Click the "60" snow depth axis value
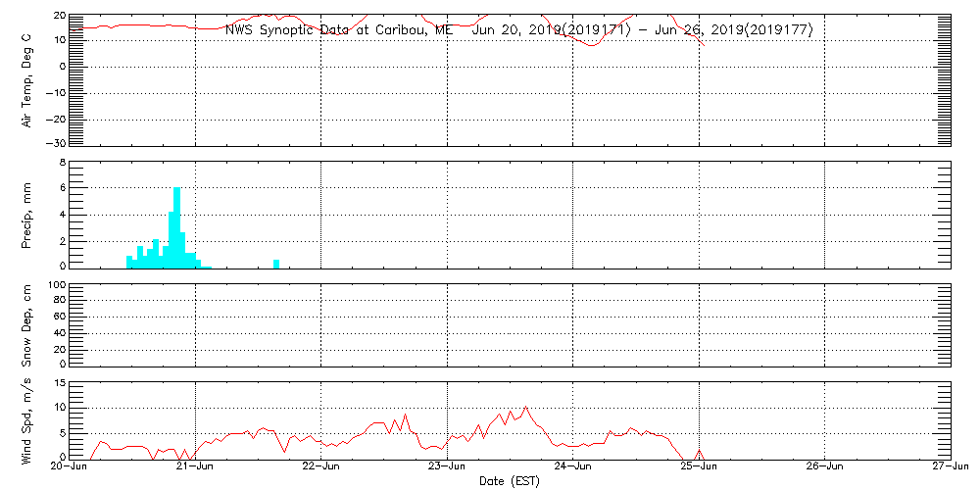Image resolution: width=980 pixels, height=490 pixels. 58,318
